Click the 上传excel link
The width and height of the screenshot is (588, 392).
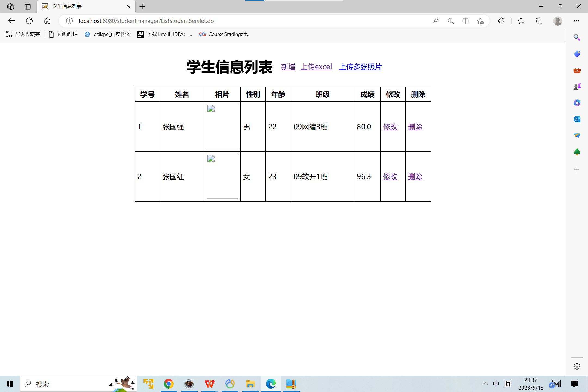click(x=316, y=67)
